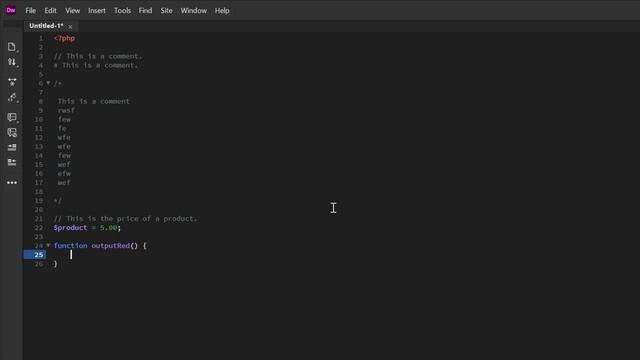Click the Indent Code icon
640x360 pixels.
[12, 147]
